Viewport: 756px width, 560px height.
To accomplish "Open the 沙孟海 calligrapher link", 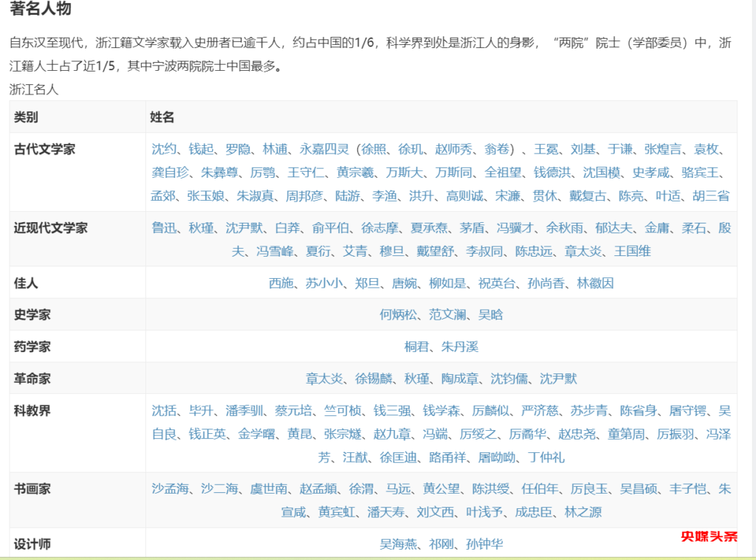I will (x=171, y=488).
